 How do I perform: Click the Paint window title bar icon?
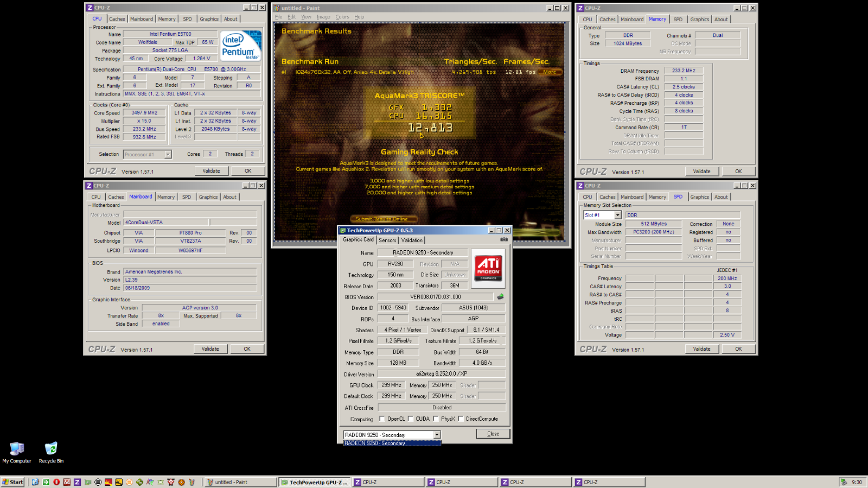pos(277,8)
